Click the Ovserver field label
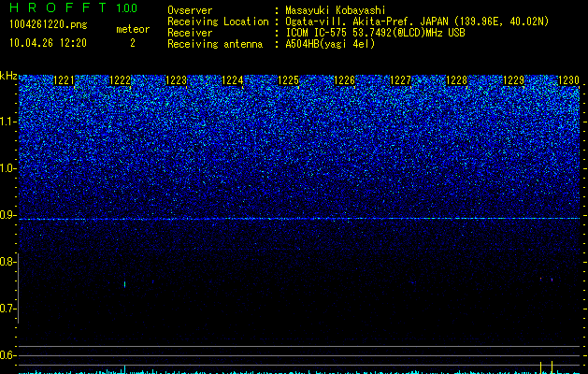This screenshot has width=588, height=374. 190,10
